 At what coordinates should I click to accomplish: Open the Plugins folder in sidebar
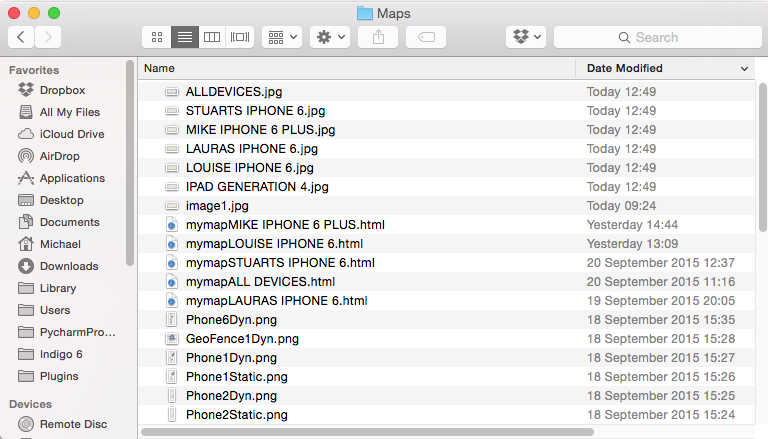(59, 376)
